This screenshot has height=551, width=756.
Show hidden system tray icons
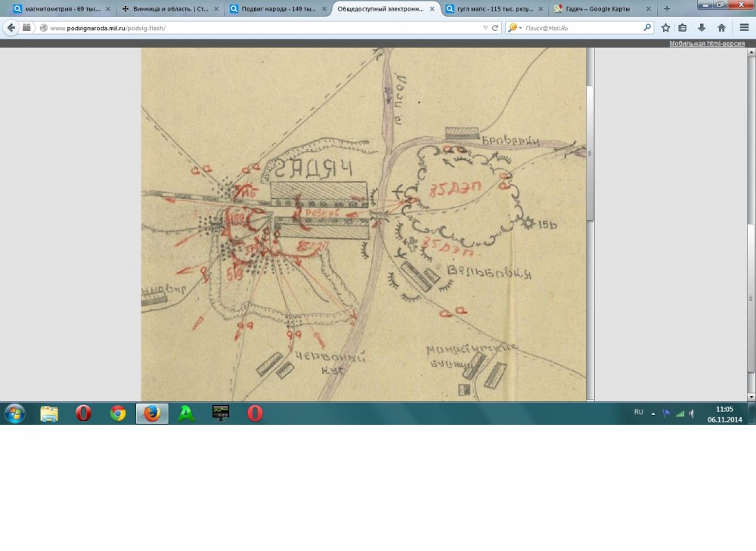(653, 413)
